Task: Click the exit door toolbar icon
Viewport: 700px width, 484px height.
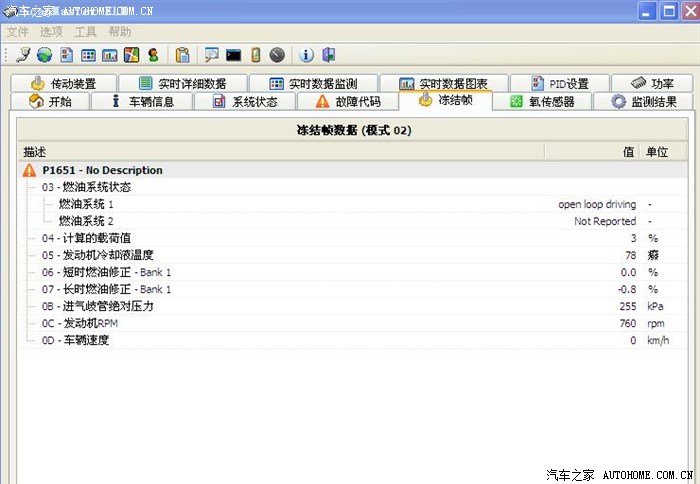Action: point(328,55)
